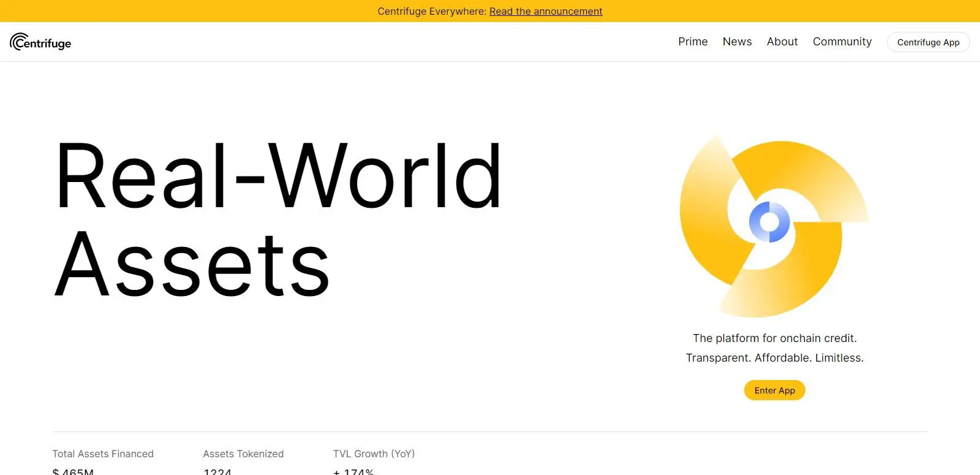Select the Total Assets Financed label
Image resolution: width=980 pixels, height=475 pixels.
103,454
